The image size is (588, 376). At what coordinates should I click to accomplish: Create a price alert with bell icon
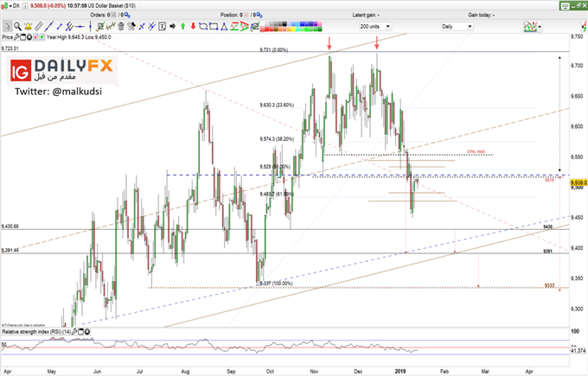(28, 27)
